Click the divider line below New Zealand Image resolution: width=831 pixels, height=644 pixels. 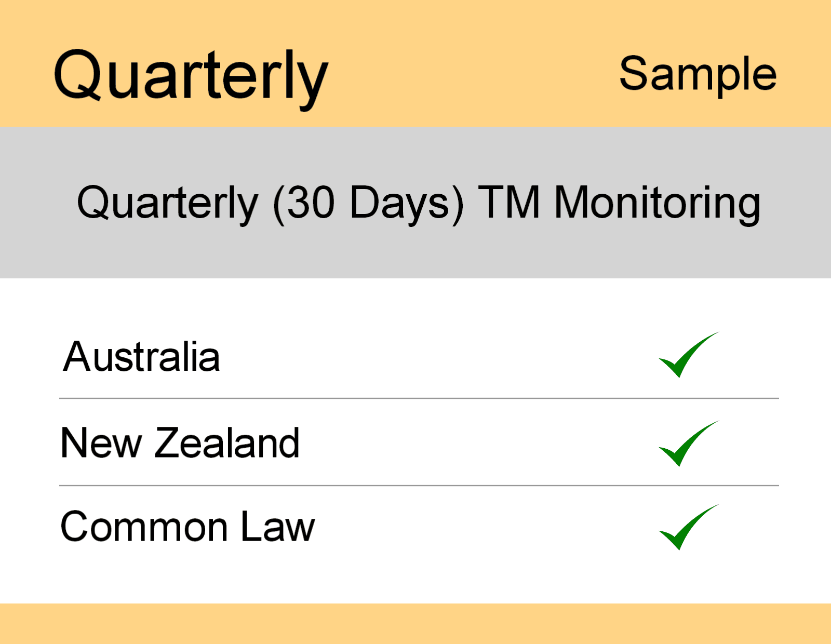pyautogui.click(x=419, y=486)
